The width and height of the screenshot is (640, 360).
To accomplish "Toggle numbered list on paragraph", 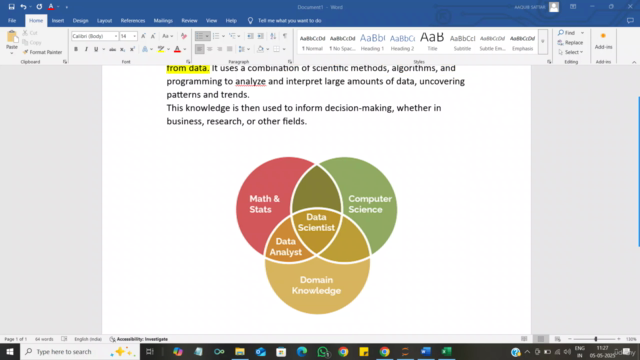I will [x=216, y=36].
